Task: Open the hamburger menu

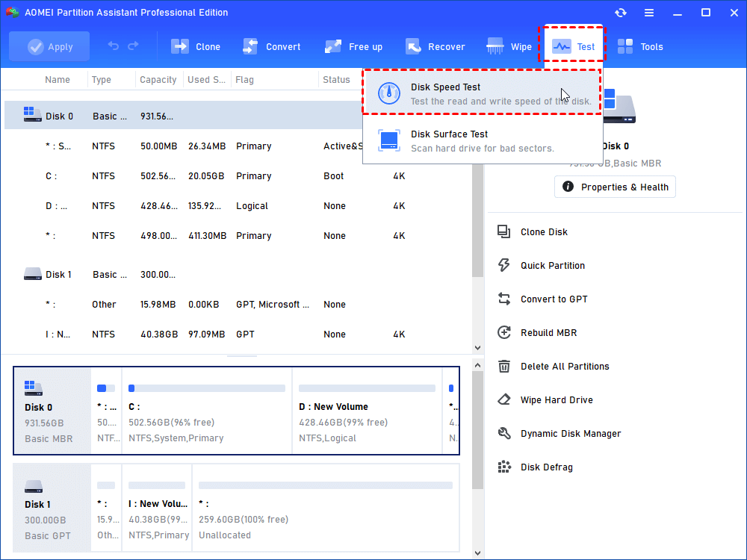Action: tap(649, 13)
